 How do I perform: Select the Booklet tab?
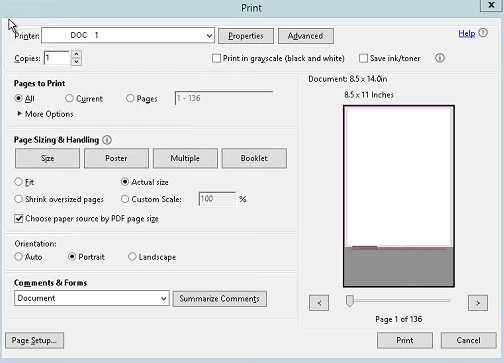pyautogui.click(x=254, y=158)
